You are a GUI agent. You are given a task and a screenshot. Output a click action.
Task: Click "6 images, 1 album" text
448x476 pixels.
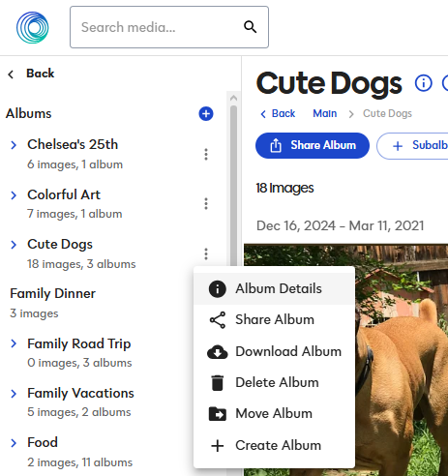pos(75,164)
